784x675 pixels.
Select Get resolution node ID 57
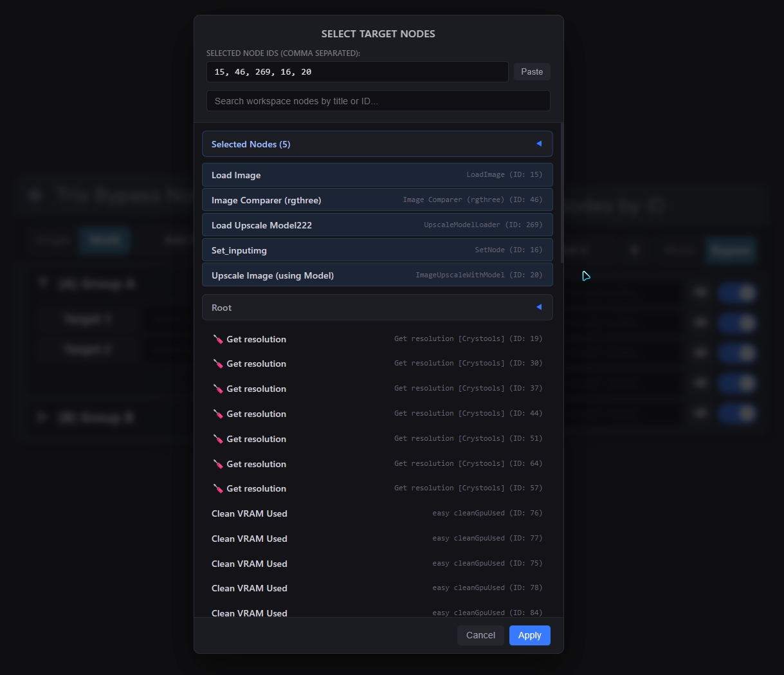pos(378,488)
